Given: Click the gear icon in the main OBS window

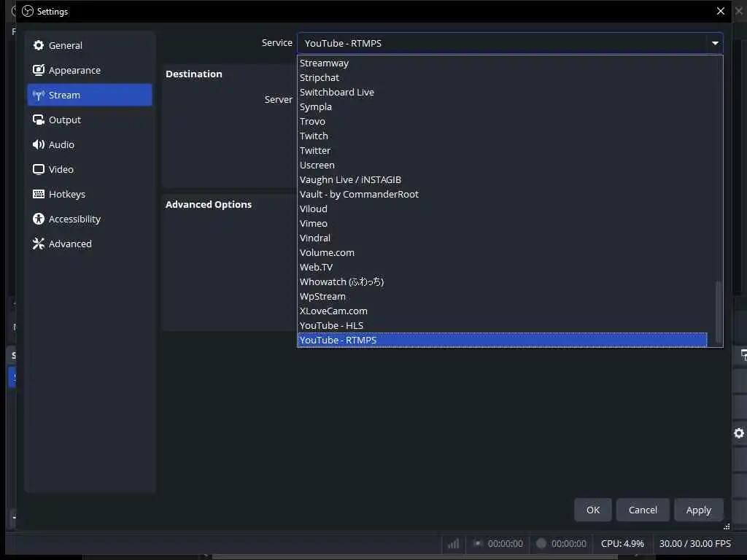Looking at the screenshot, I should [739, 433].
